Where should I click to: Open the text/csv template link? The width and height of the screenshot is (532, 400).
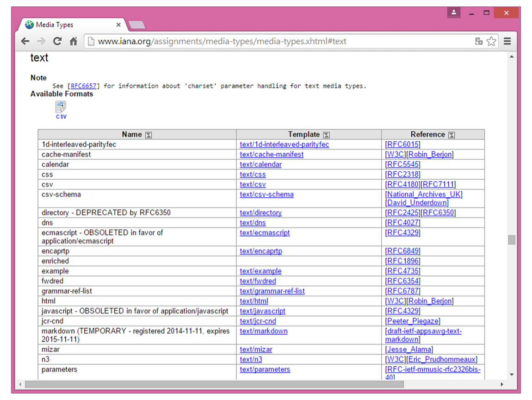pos(253,184)
